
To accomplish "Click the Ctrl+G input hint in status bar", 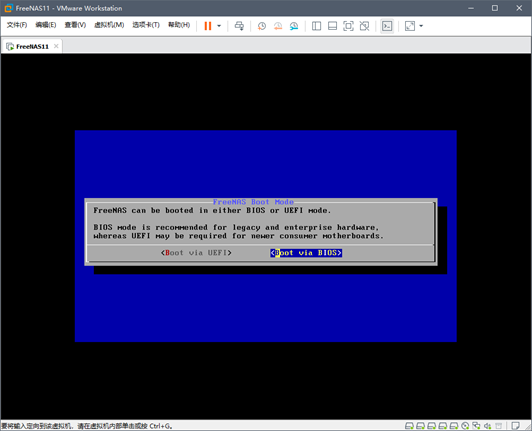I will point(87,426).
